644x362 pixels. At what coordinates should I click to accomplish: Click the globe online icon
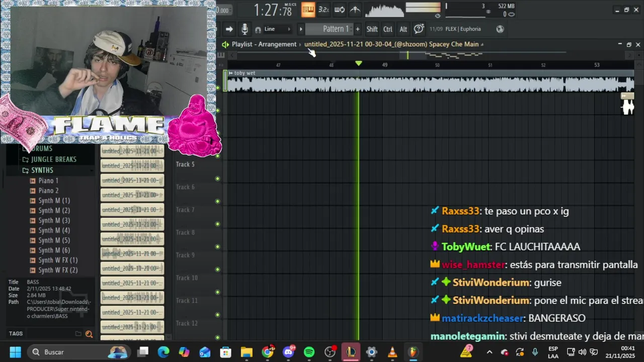click(x=500, y=29)
